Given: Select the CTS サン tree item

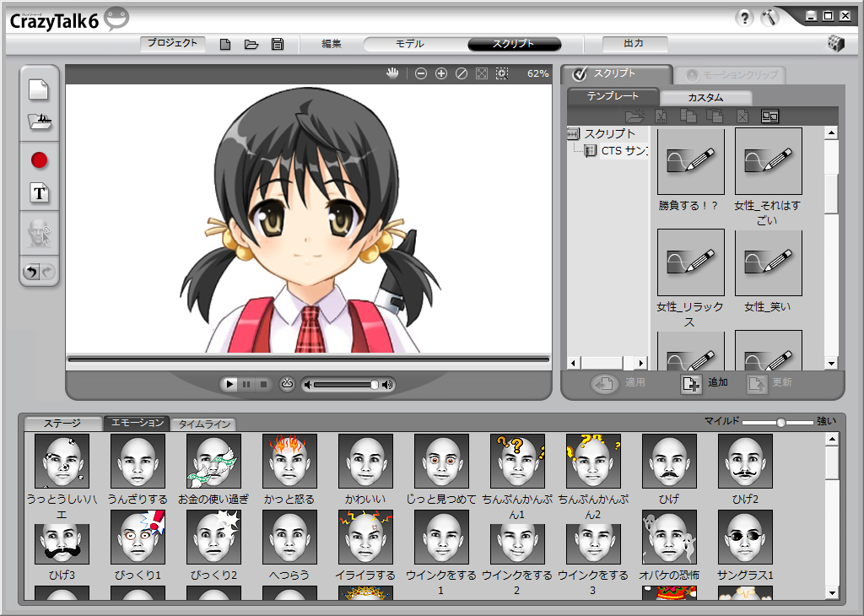Looking at the screenshot, I should (624, 150).
